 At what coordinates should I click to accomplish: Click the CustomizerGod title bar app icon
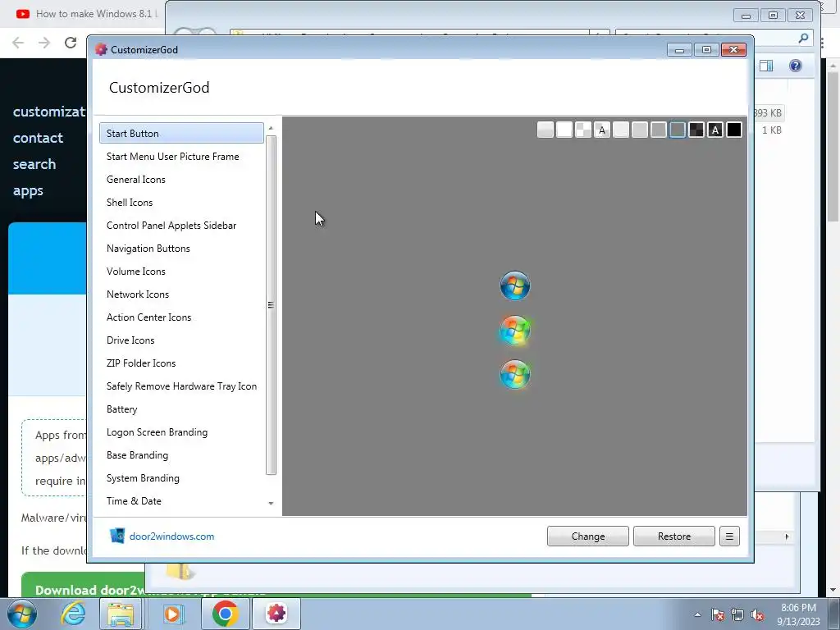point(101,49)
